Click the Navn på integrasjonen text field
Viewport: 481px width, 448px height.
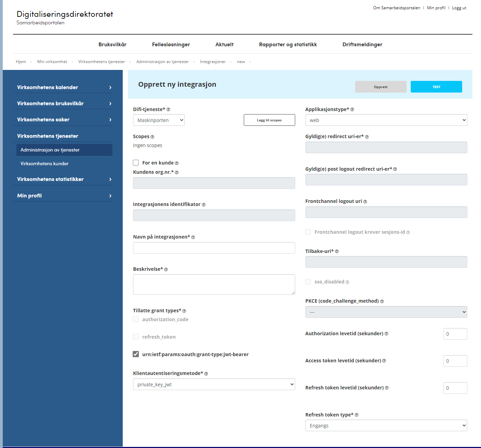(214, 248)
